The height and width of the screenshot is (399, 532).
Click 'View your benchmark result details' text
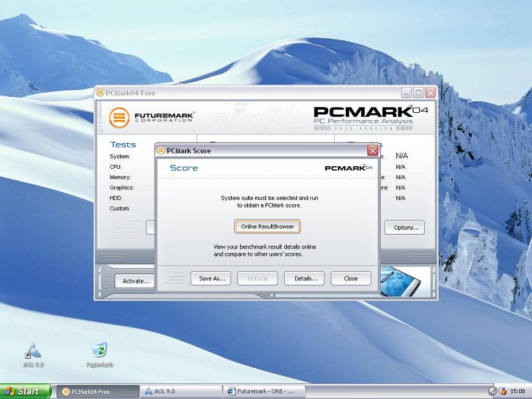pos(265,250)
